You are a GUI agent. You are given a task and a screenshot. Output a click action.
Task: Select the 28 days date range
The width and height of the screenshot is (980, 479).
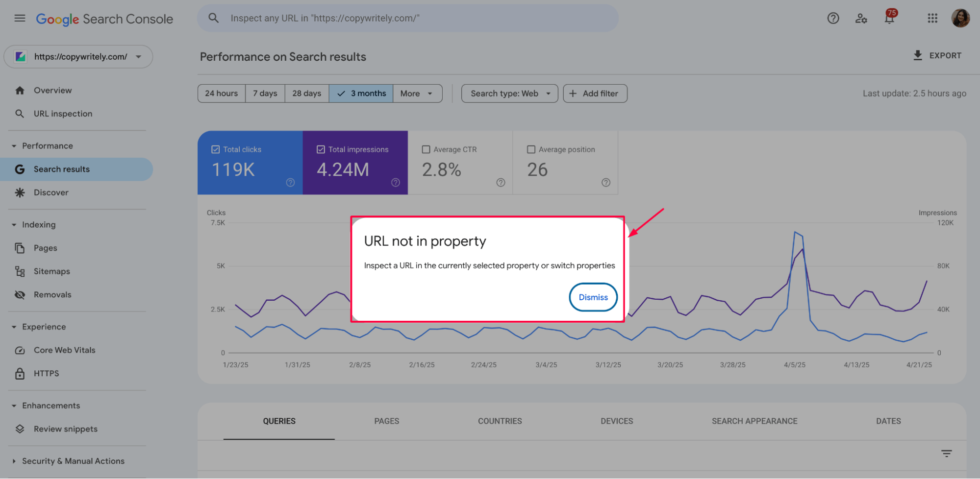pyautogui.click(x=307, y=93)
